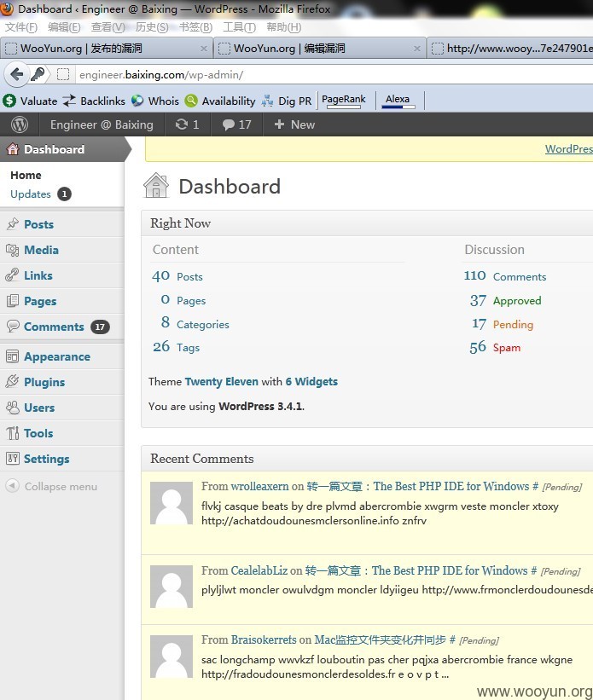Click the Tools icon in sidebar
593x700 pixels.
point(13,432)
